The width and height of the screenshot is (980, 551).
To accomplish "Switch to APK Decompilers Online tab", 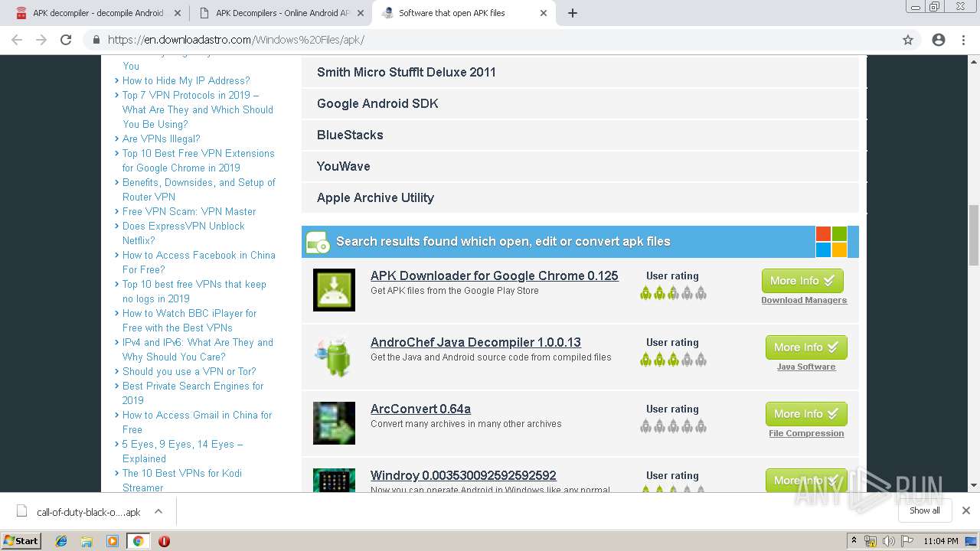I will pos(281,13).
